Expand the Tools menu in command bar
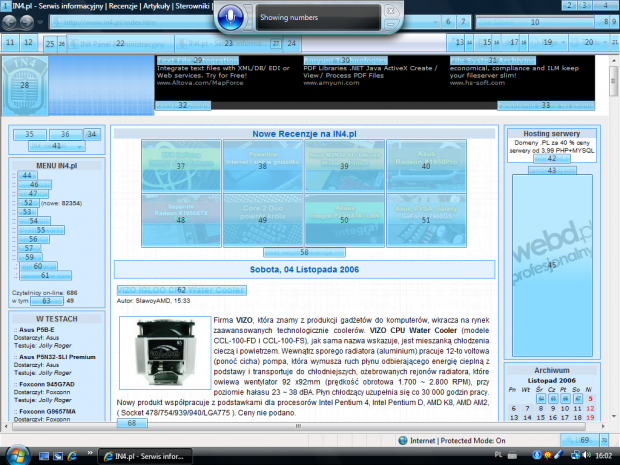This screenshot has width=620, height=465. pos(588,44)
